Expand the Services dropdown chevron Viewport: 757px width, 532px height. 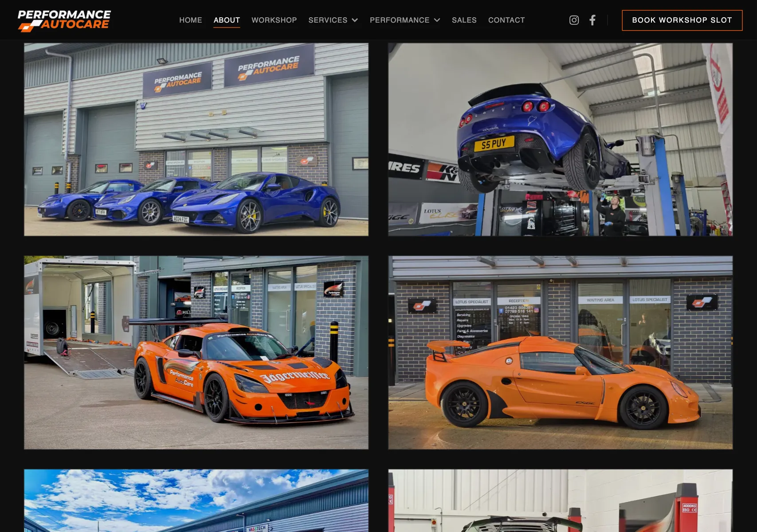point(355,20)
